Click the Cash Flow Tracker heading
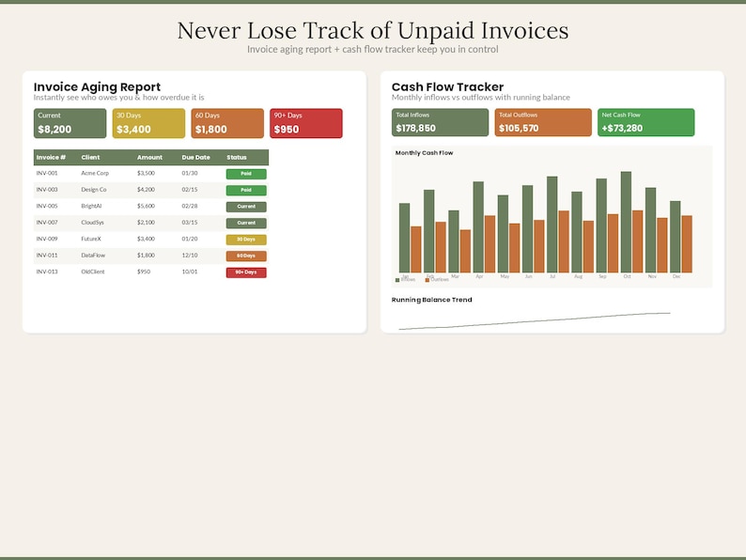 click(448, 87)
